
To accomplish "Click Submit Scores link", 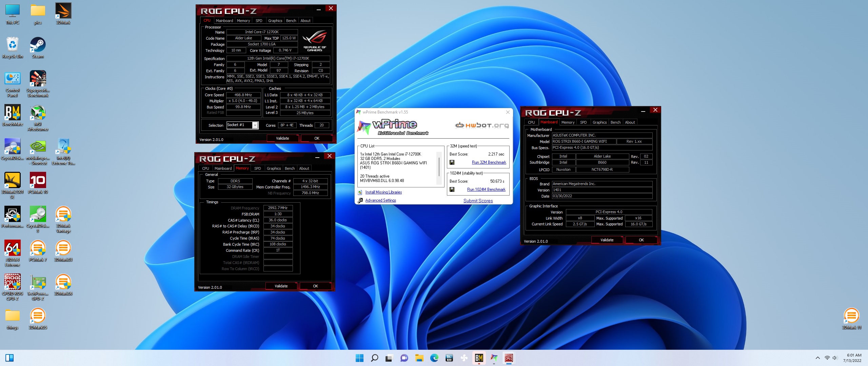I will tap(478, 201).
